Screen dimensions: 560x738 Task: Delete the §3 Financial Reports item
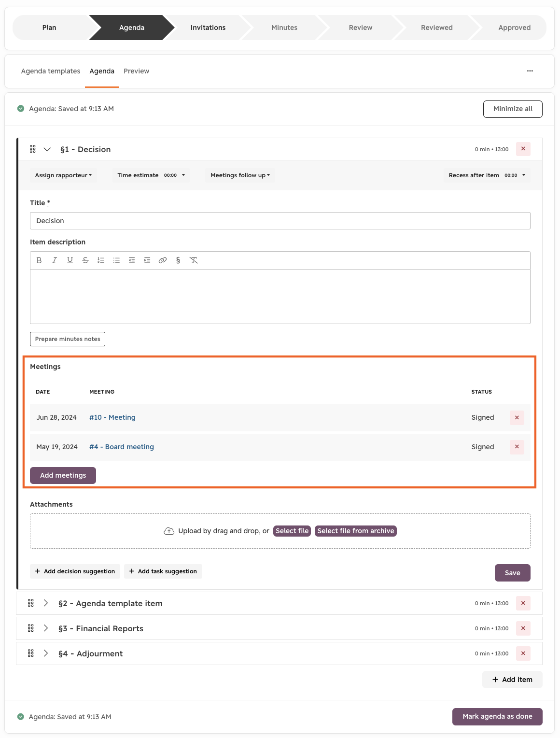tap(523, 628)
